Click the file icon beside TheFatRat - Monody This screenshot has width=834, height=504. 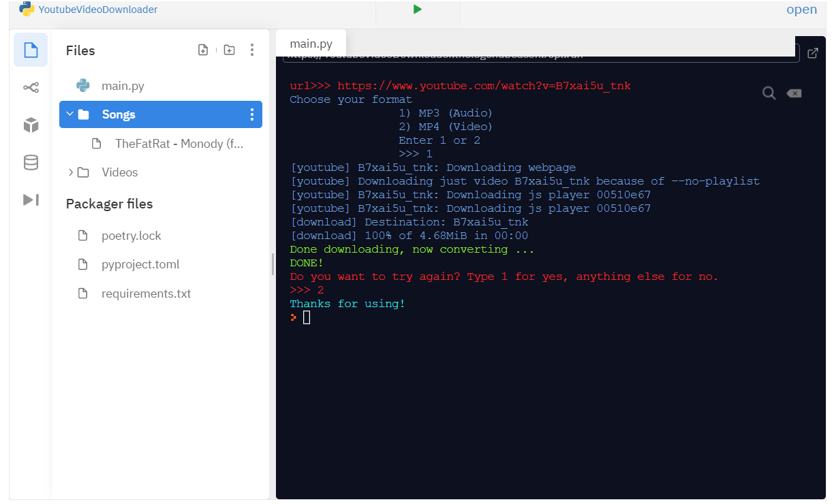pos(97,144)
